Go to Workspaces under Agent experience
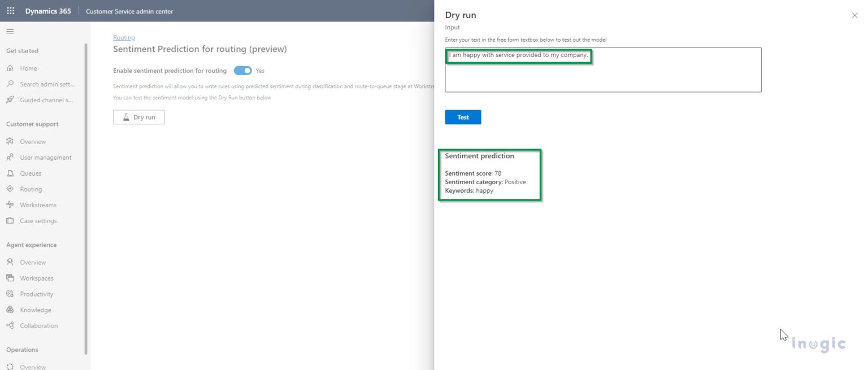Viewport: 868px width, 370px height. coord(36,278)
